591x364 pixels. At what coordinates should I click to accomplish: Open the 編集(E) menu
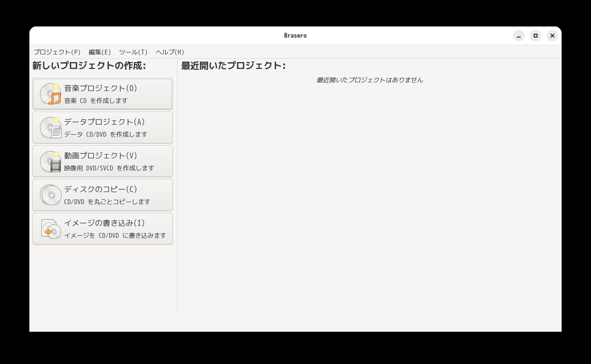(100, 52)
